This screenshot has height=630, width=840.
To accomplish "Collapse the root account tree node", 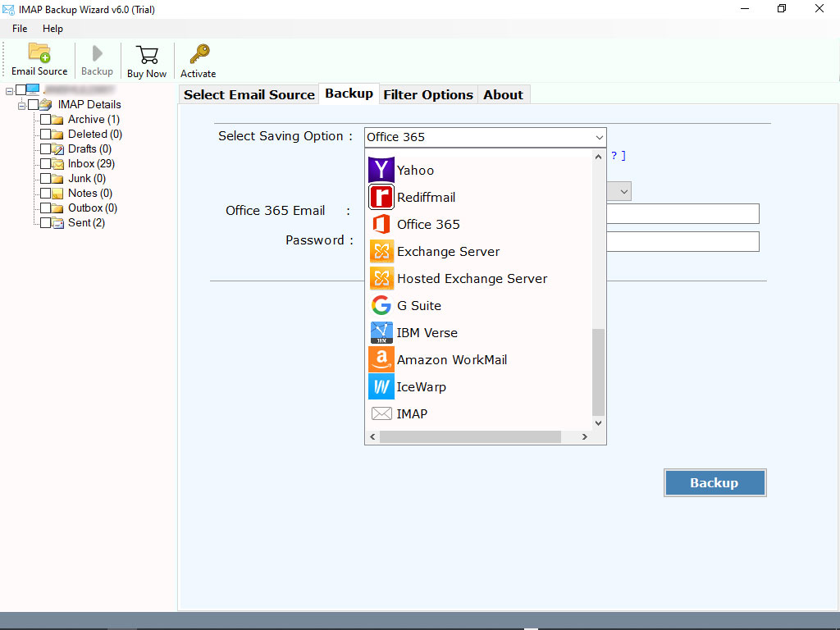I will (x=9, y=92).
